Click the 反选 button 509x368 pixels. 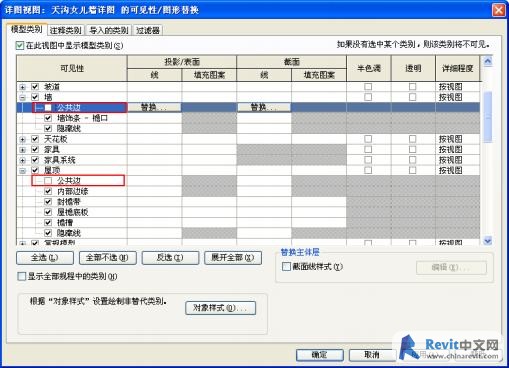click(170, 258)
